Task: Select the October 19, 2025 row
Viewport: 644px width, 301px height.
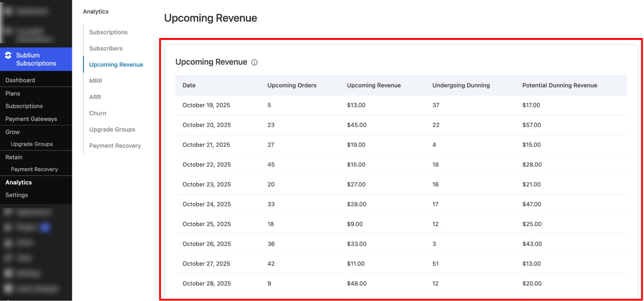Action: (207, 105)
